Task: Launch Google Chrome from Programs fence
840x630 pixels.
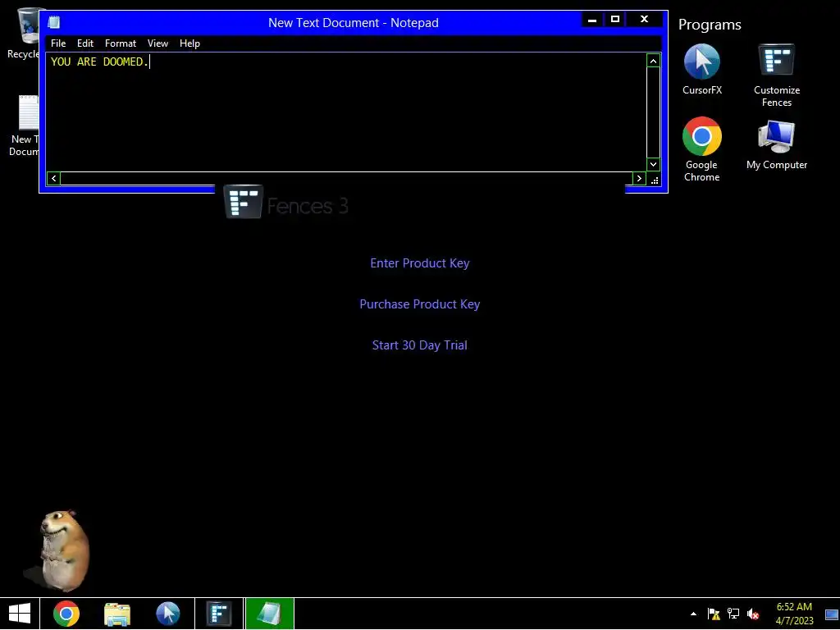Action: coord(702,149)
